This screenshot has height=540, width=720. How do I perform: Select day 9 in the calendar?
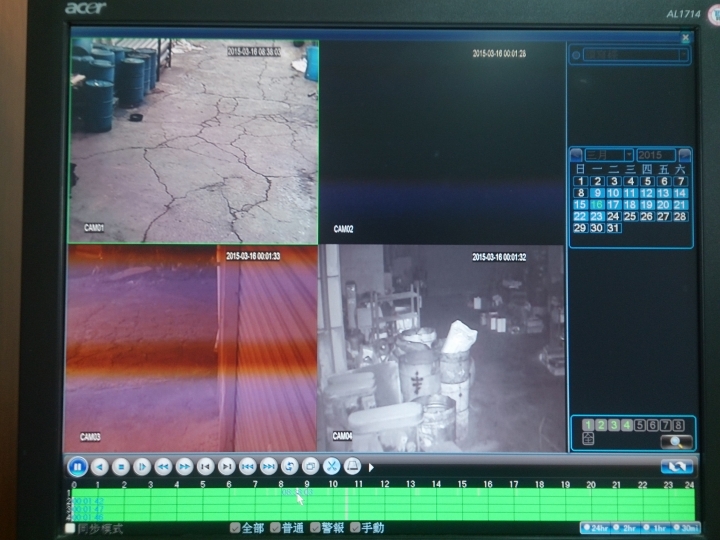pyautogui.click(x=597, y=193)
